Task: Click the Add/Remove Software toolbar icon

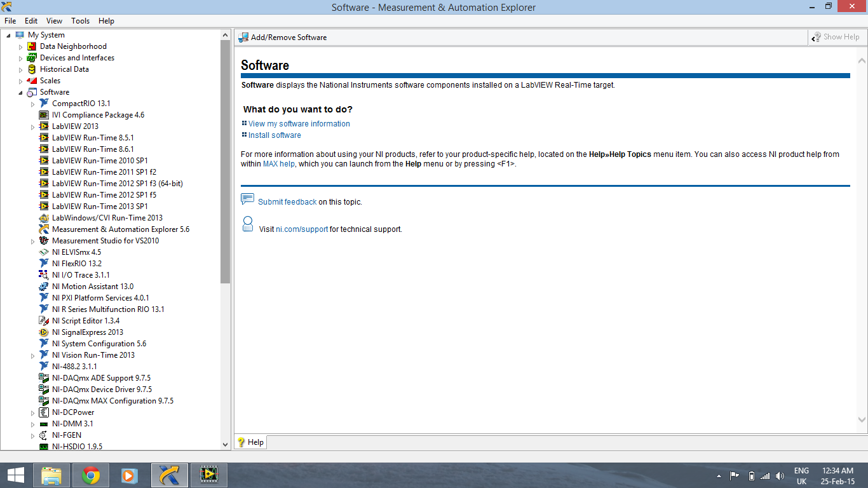Action: click(243, 37)
